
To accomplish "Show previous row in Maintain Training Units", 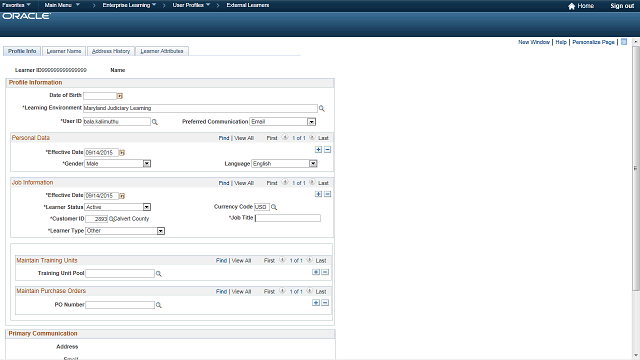I will pos(282,260).
